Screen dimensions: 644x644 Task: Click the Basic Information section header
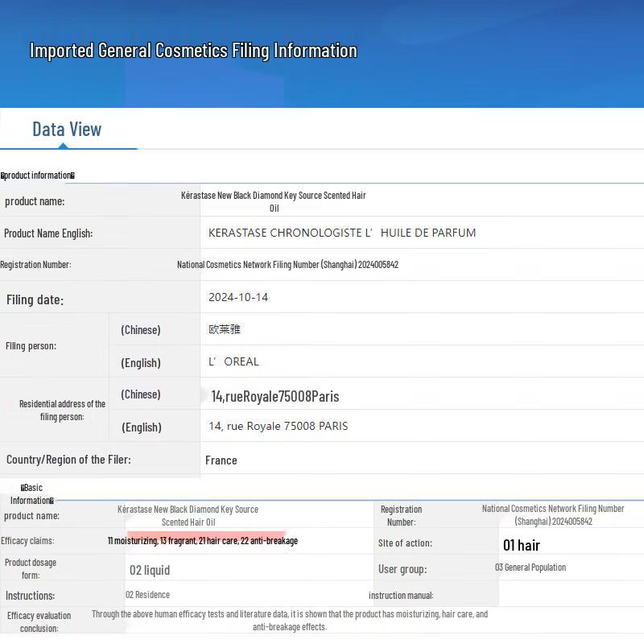[x=32, y=493]
